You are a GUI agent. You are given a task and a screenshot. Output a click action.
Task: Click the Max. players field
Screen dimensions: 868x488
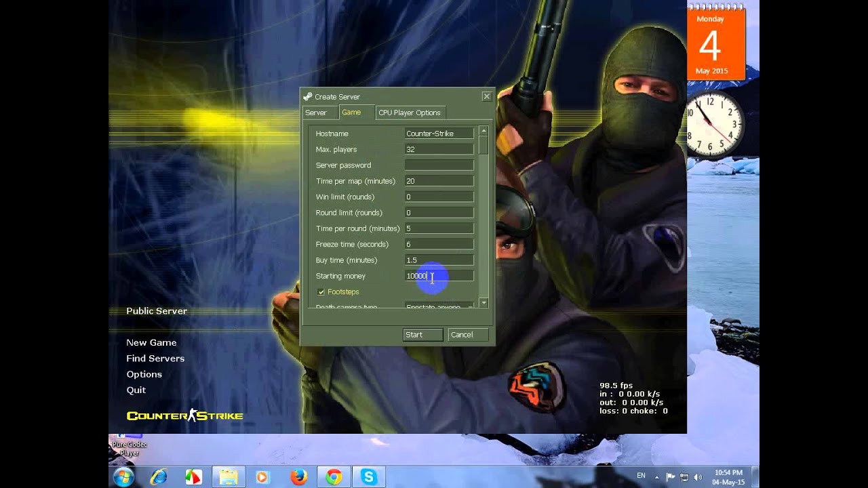point(439,149)
